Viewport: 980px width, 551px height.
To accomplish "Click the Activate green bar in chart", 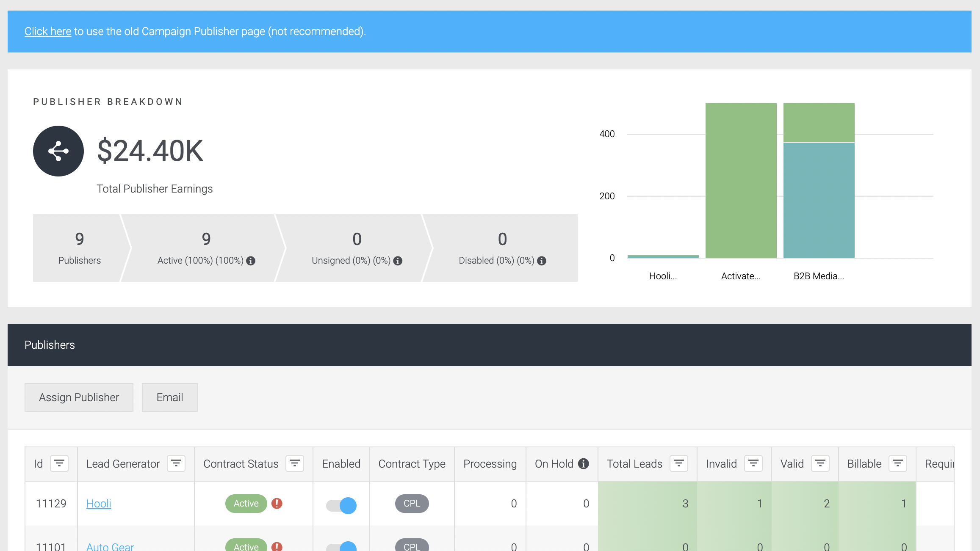I will (x=741, y=180).
